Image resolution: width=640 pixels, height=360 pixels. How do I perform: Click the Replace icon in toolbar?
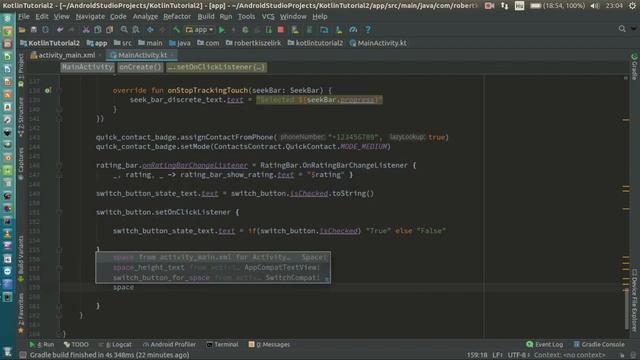pyautogui.click(x=136, y=30)
